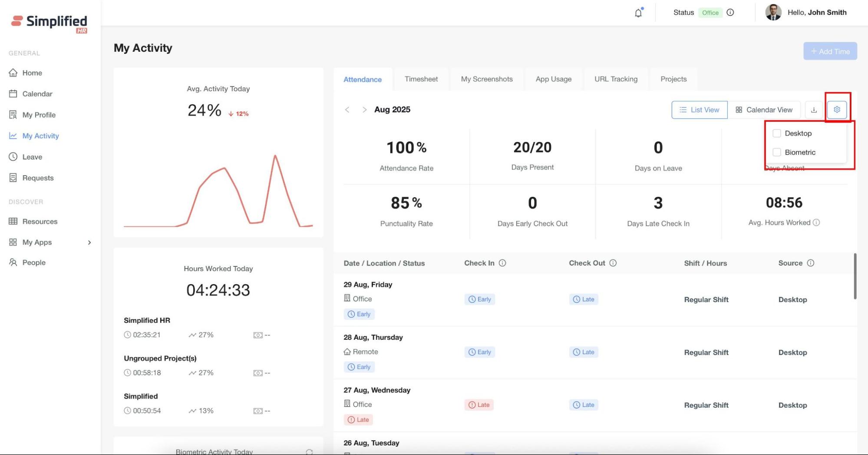868x455 pixels.
Task: Go to next month arrow
Action: (364, 110)
